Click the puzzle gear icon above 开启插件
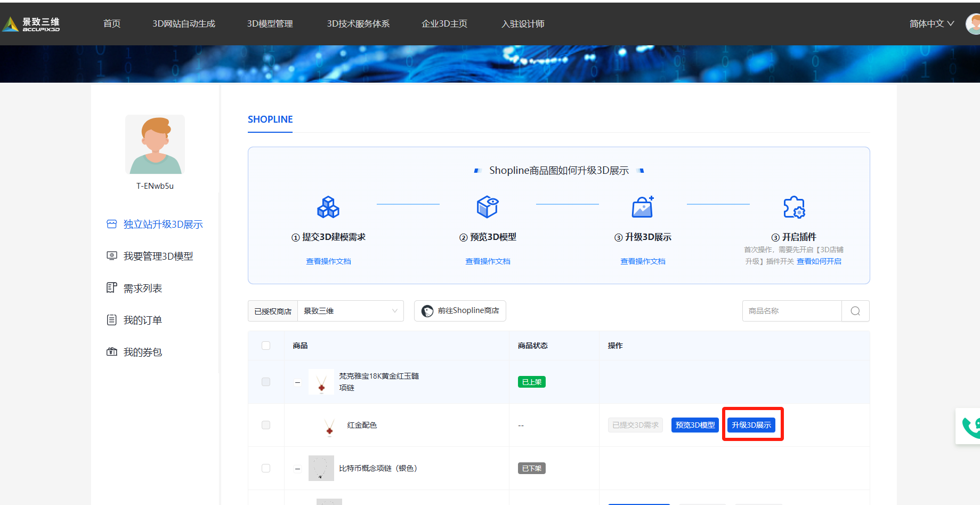This screenshot has width=980, height=505. click(794, 207)
